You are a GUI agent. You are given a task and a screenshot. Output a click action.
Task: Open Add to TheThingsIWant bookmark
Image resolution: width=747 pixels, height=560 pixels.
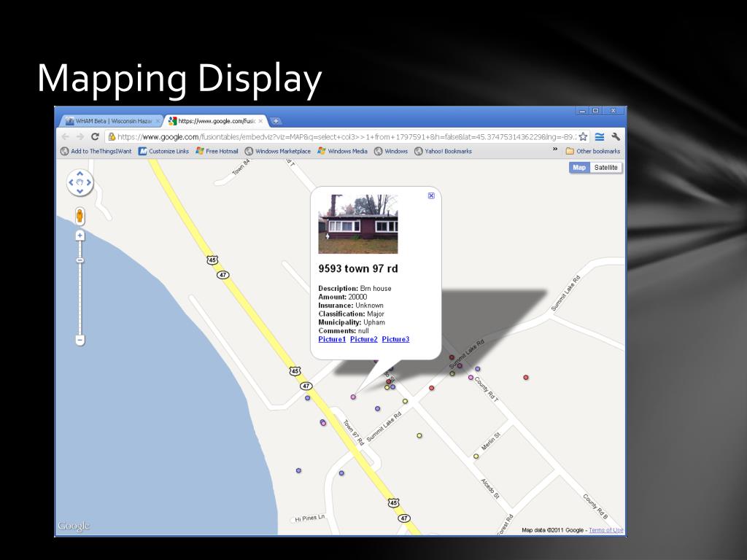point(96,151)
